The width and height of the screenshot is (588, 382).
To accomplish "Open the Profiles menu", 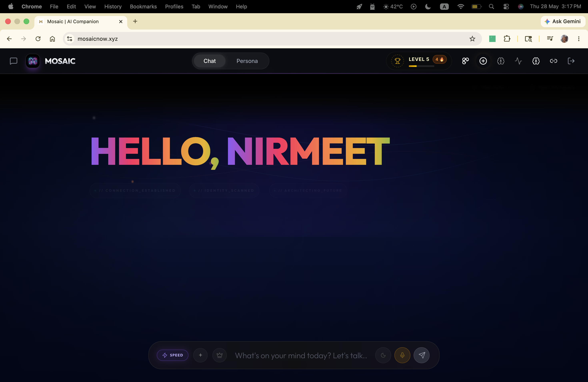I will pyautogui.click(x=174, y=6).
